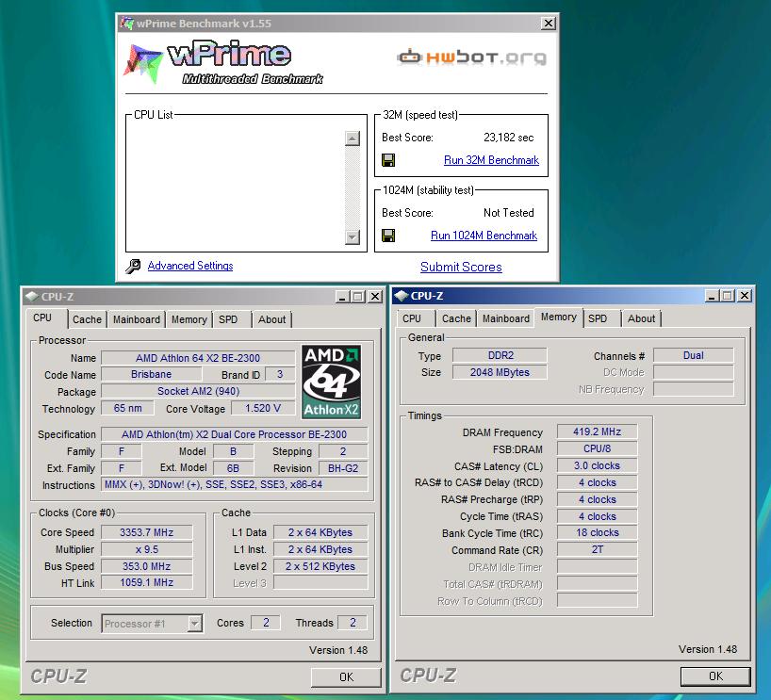
Task: Click the 353.0 MHz bus speed value
Action: click(146, 566)
